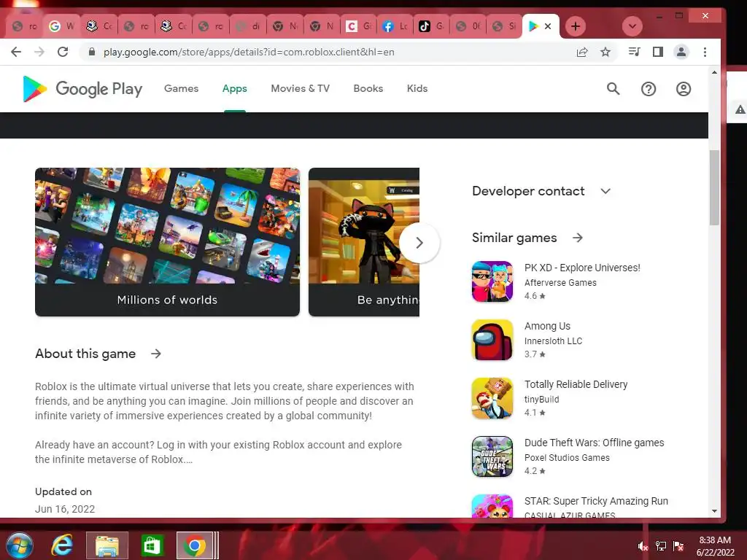
Task: Open the Chrome tab search dropdown
Action: point(632,26)
